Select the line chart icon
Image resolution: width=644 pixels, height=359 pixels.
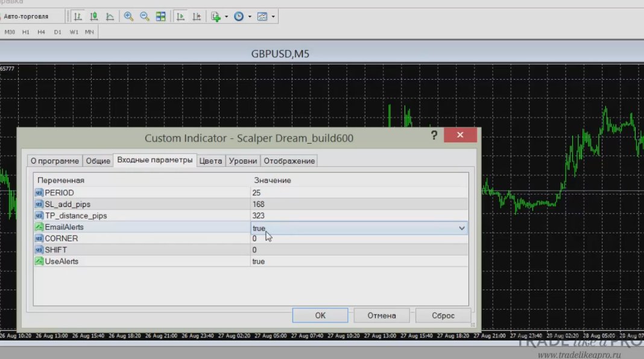(110, 16)
